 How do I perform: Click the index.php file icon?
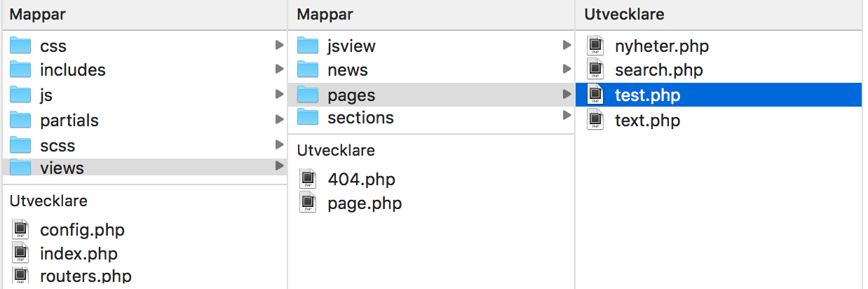(20, 254)
